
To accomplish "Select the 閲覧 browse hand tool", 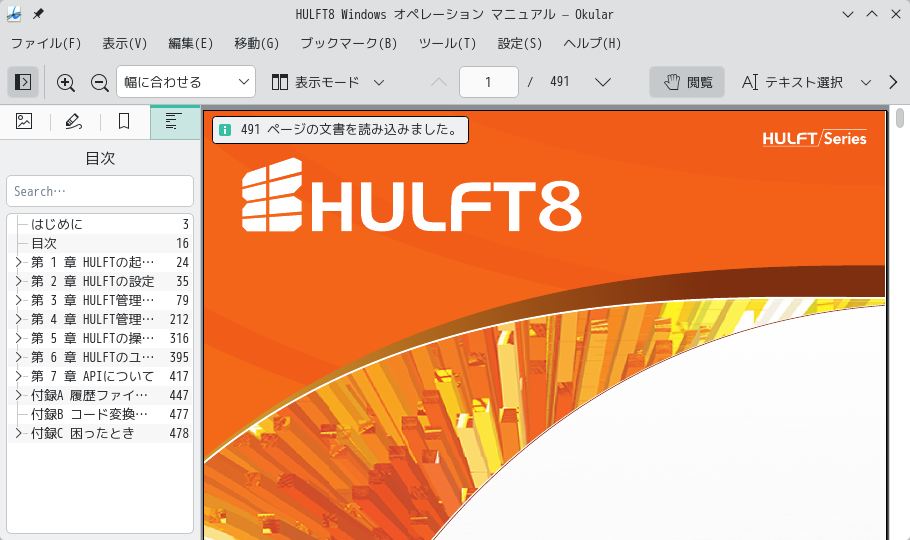I will 687,82.
